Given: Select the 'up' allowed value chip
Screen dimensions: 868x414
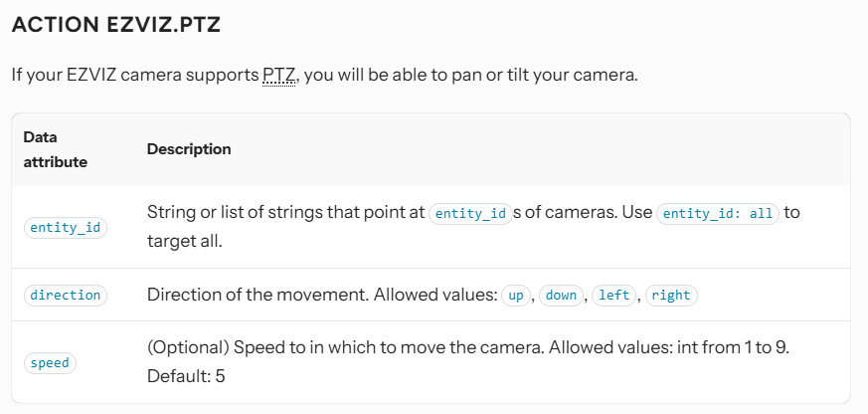Looking at the screenshot, I should point(514,296).
